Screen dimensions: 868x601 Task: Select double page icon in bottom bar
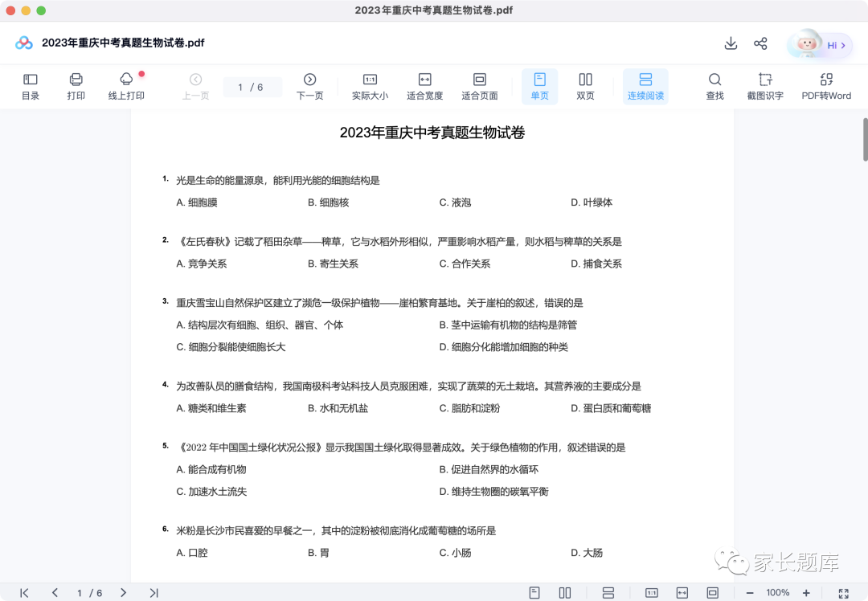(565, 593)
